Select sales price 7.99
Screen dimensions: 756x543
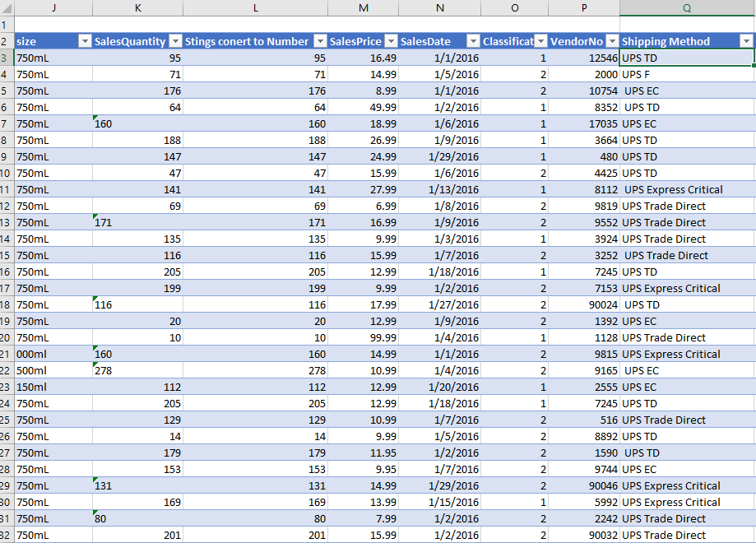pyautogui.click(x=364, y=518)
